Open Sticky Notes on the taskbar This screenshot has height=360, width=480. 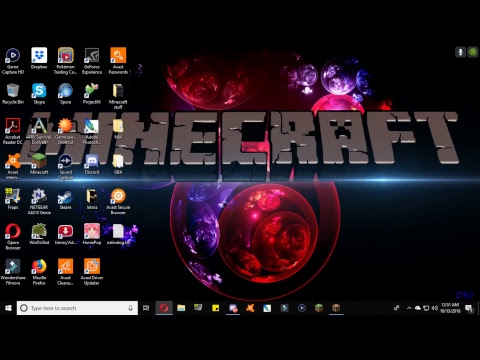[216, 308]
